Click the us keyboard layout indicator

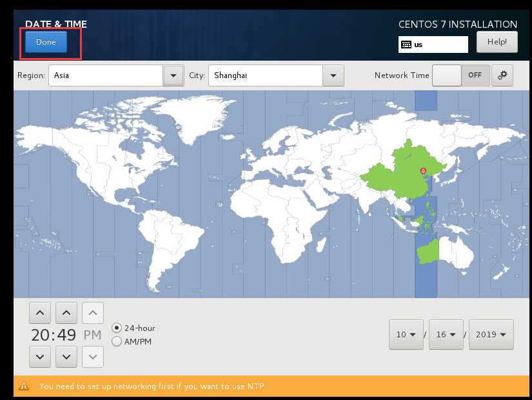[x=433, y=45]
